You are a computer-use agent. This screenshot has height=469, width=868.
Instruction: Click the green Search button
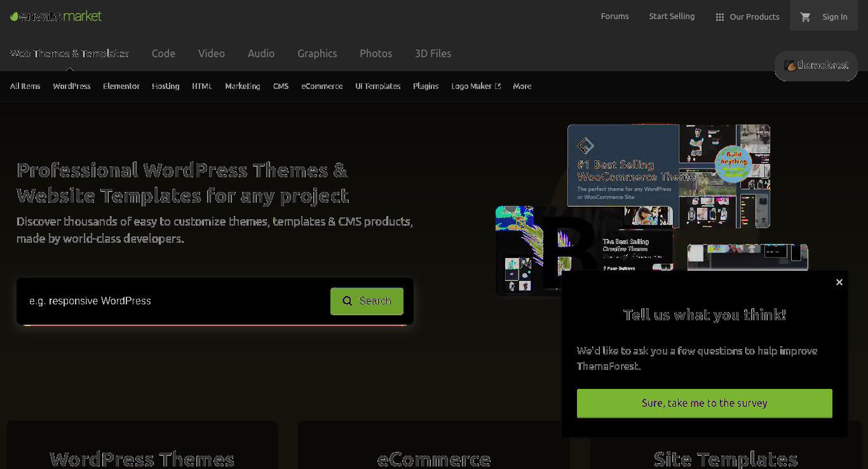point(367,301)
